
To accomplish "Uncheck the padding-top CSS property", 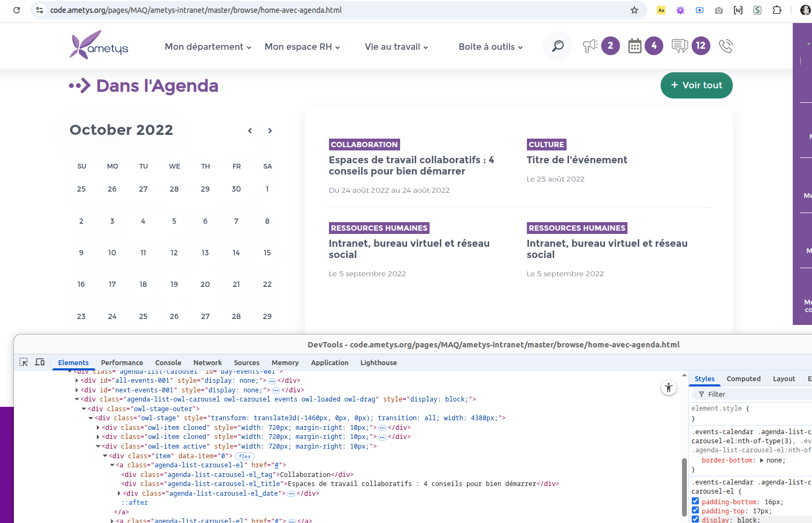I will pos(695,511).
